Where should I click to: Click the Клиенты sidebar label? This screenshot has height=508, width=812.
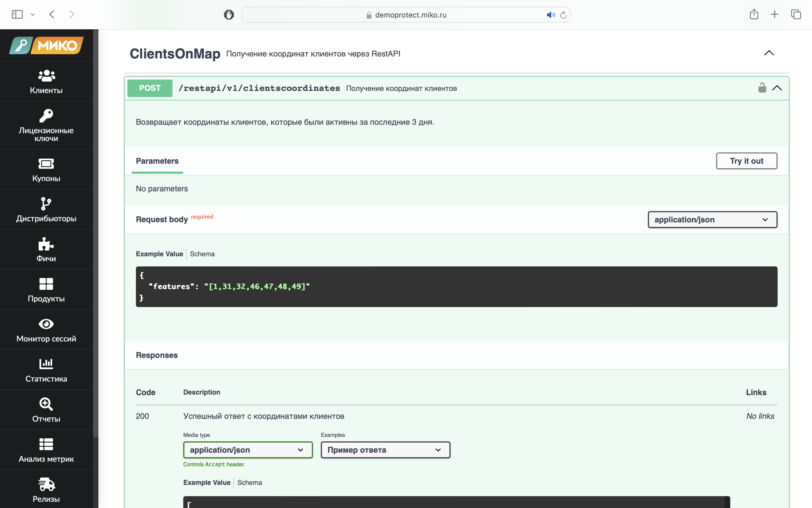pos(46,90)
